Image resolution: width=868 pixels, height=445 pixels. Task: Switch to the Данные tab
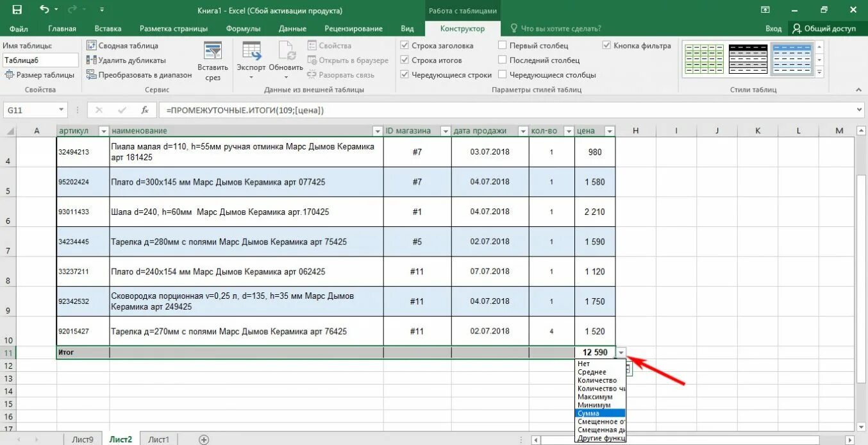point(292,28)
